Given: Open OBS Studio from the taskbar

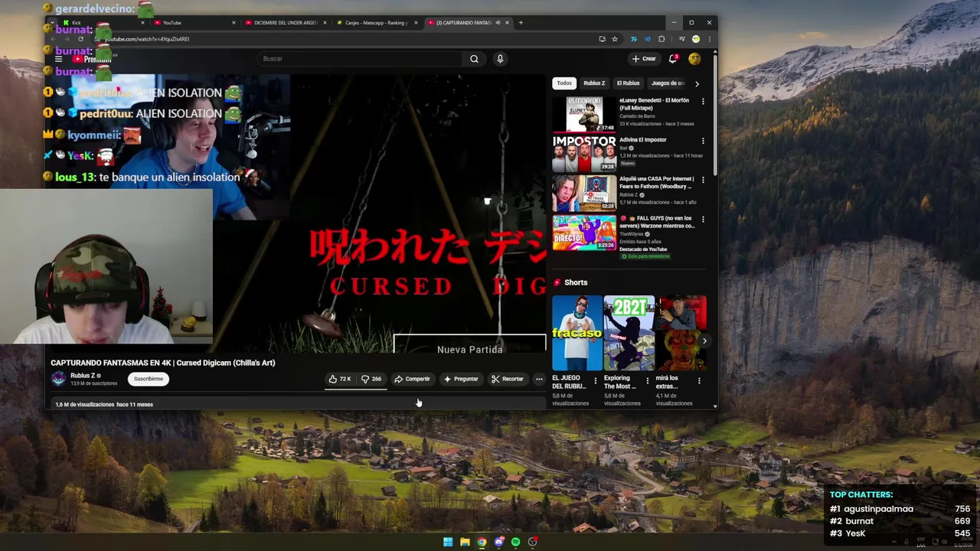Looking at the screenshot, I should [x=532, y=542].
